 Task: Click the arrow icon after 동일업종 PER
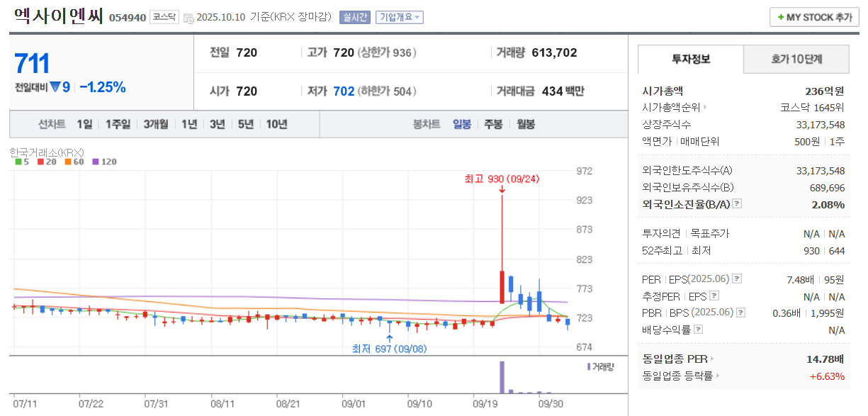(x=712, y=359)
